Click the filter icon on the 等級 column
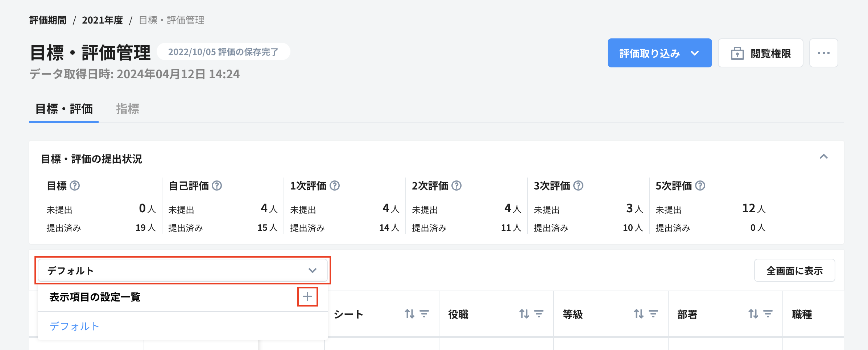Viewport: 868px width, 350px height. [654, 314]
